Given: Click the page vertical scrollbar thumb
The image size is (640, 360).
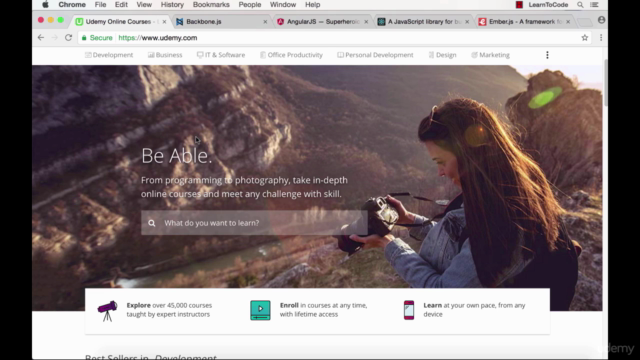Looking at the screenshot, I should click(605, 83).
